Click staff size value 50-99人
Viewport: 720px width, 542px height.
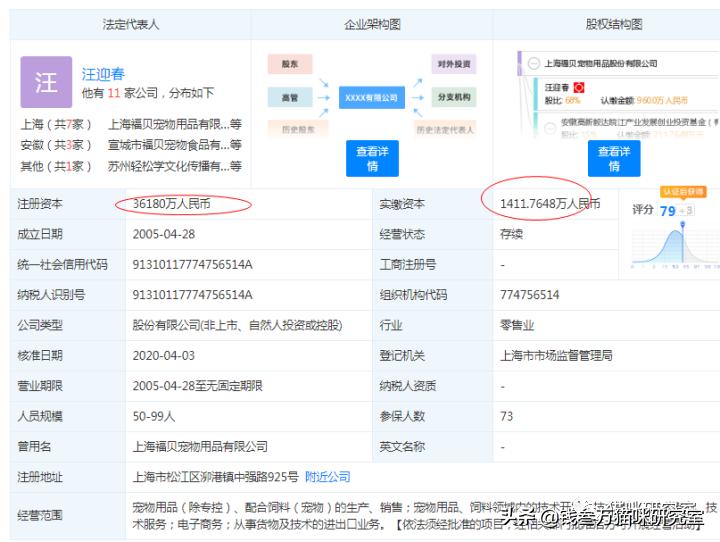tap(153, 416)
